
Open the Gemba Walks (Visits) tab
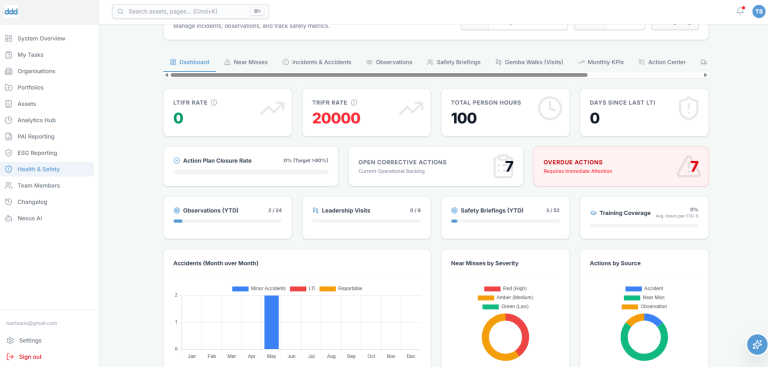pyautogui.click(x=529, y=62)
